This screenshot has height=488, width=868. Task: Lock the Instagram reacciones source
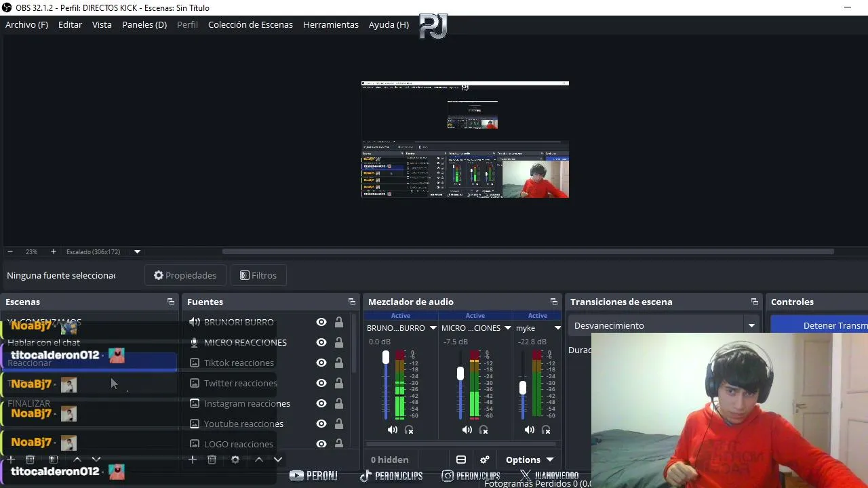click(x=339, y=403)
